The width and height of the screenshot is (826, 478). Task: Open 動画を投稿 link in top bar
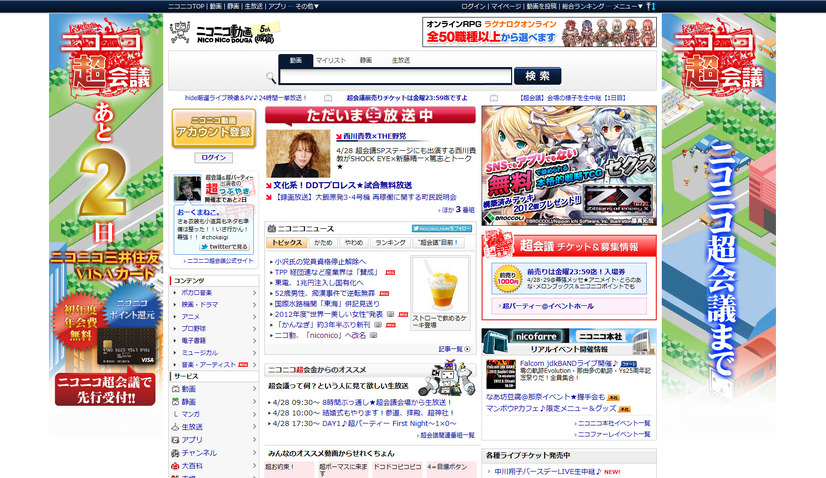[540, 6]
